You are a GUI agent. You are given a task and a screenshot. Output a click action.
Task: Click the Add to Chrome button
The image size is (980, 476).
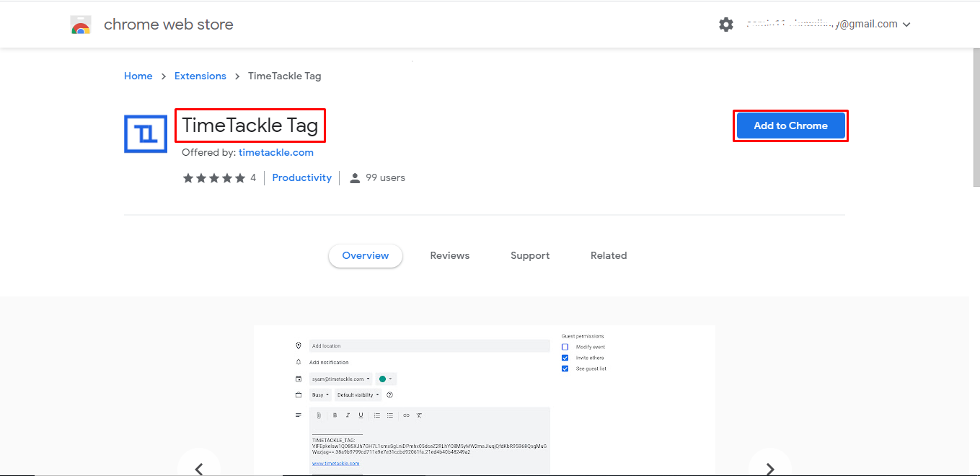point(790,125)
